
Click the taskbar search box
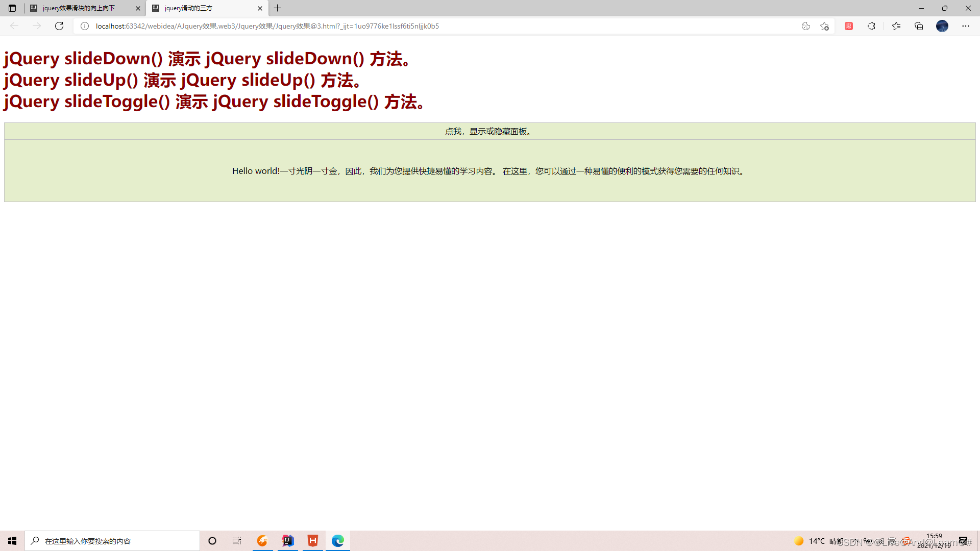tap(112, 541)
